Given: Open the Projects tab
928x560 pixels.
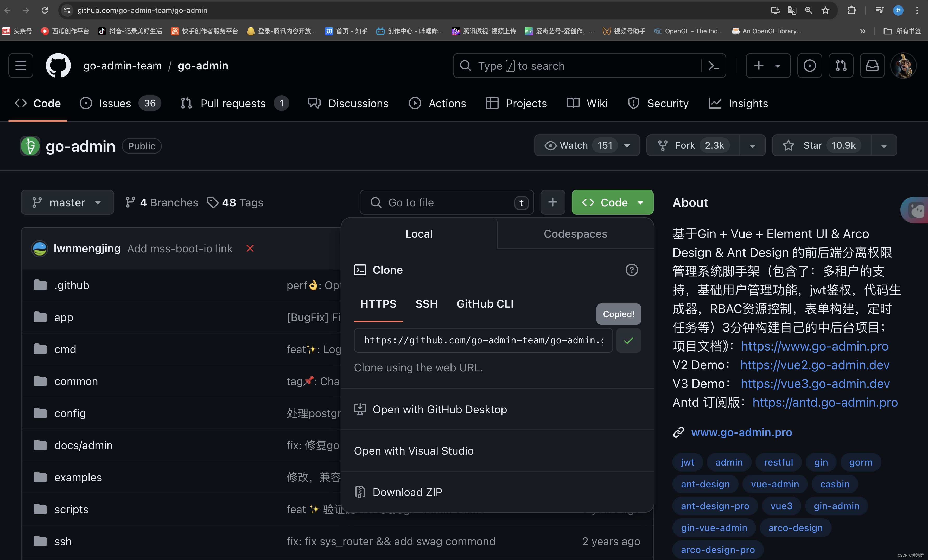Looking at the screenshot, I should point(516,103).
